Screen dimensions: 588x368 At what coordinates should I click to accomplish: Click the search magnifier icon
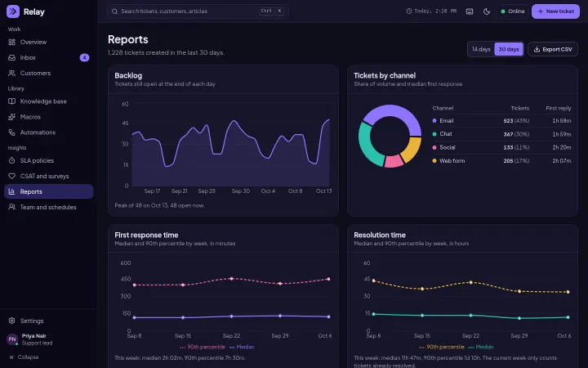115,11
